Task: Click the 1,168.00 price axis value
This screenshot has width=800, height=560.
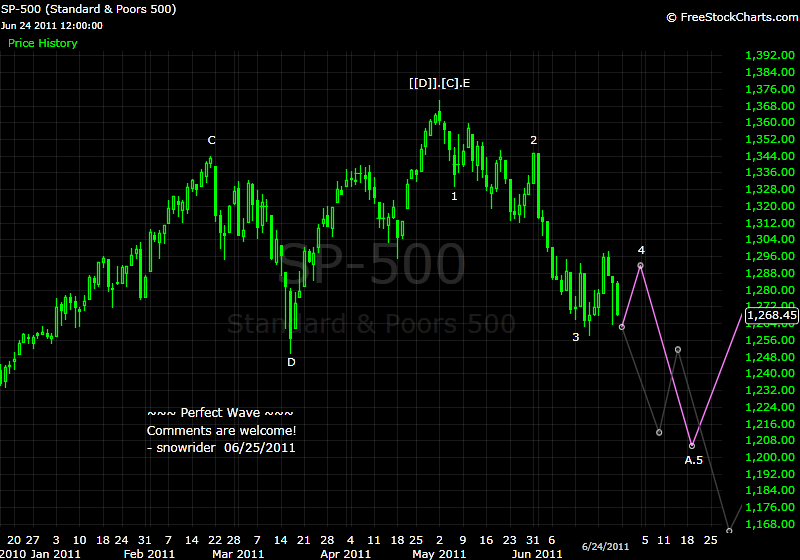Action: click(770, 524)
